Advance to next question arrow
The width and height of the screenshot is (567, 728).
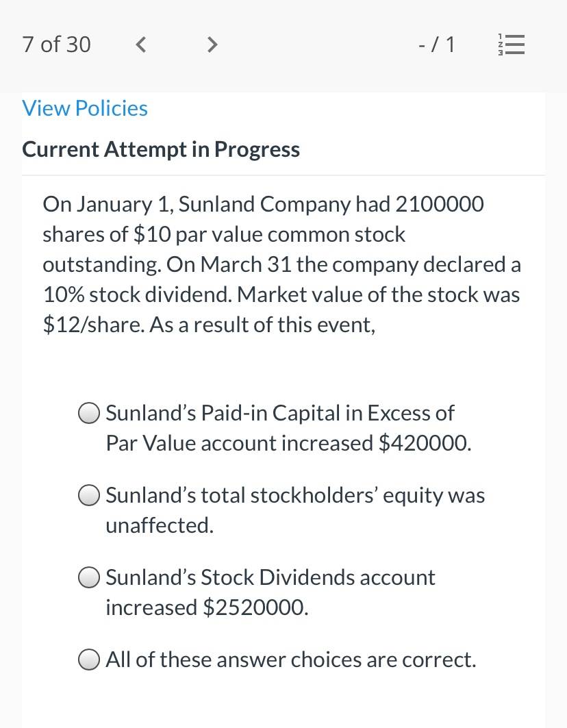pyautogui.click(x=212, y=45)
